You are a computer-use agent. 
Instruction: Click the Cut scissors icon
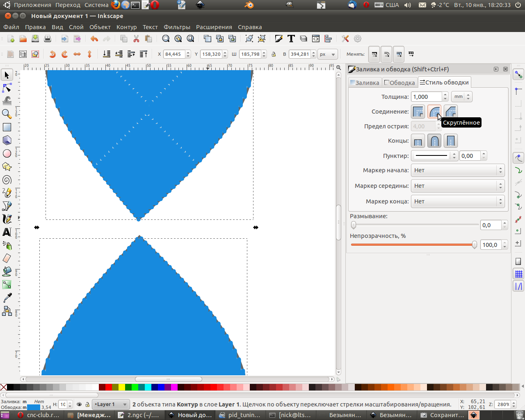(x=136, y=39)
